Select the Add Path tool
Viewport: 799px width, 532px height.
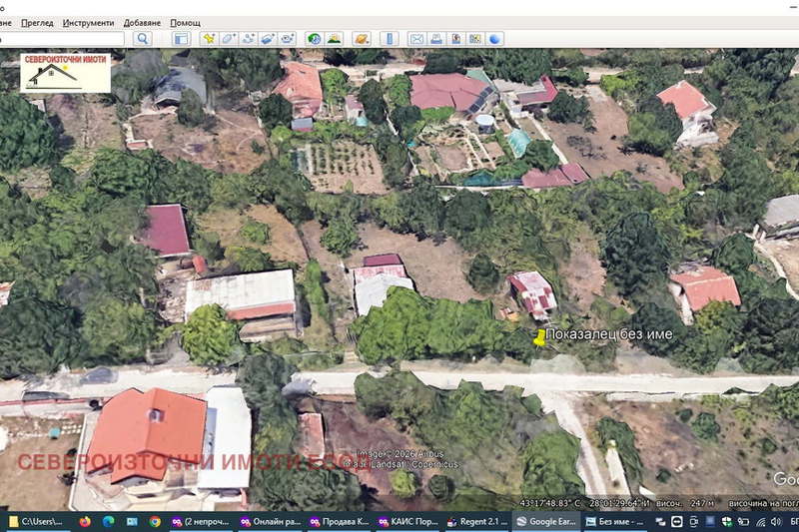[248, 39]
